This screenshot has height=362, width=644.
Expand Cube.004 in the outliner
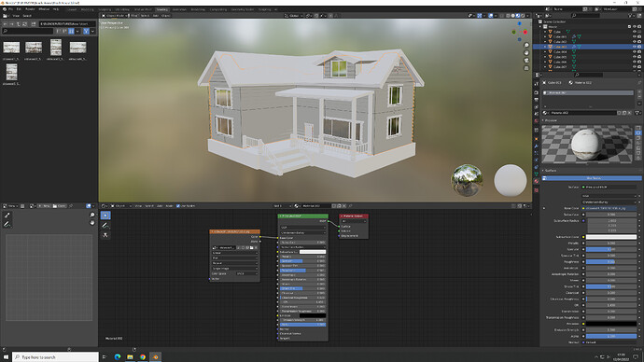(x=545, y=51)
